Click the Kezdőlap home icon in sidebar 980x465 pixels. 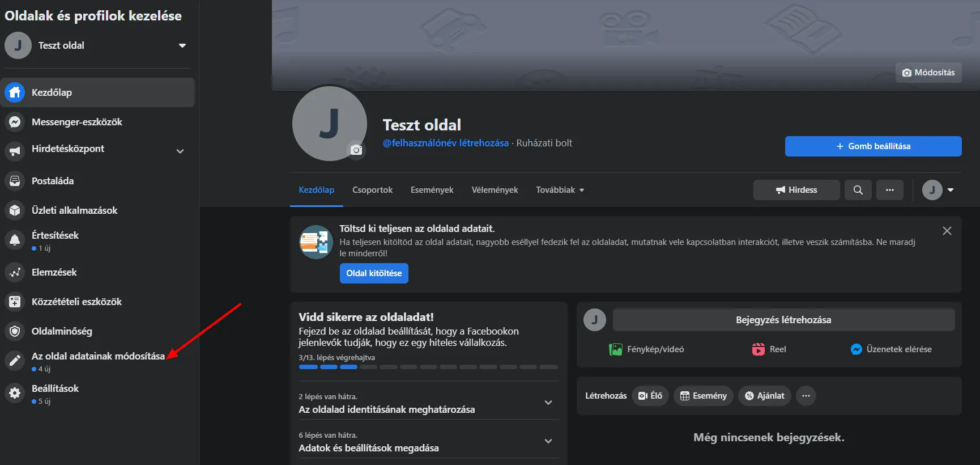coord(15,92)
